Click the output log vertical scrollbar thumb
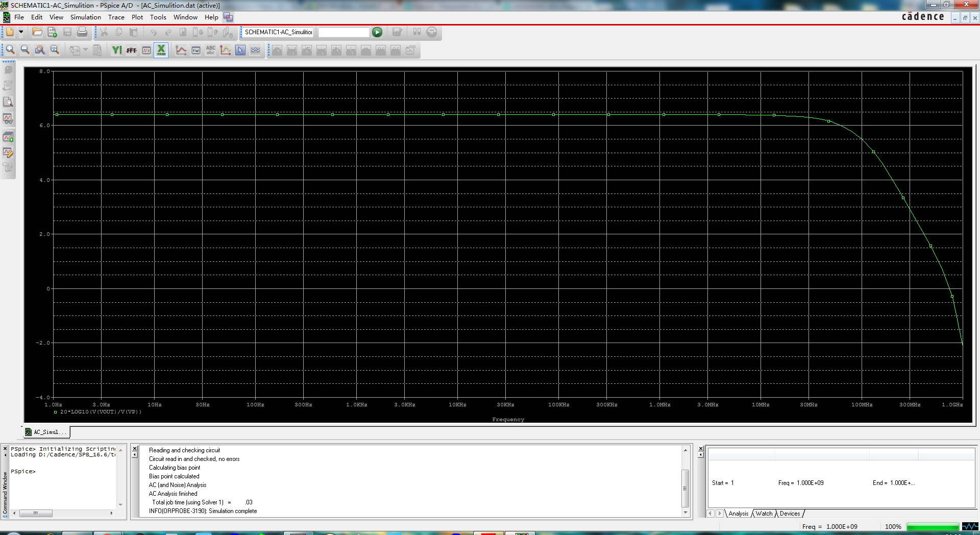The height and width of the screenshot is (535, 980). 685,489
